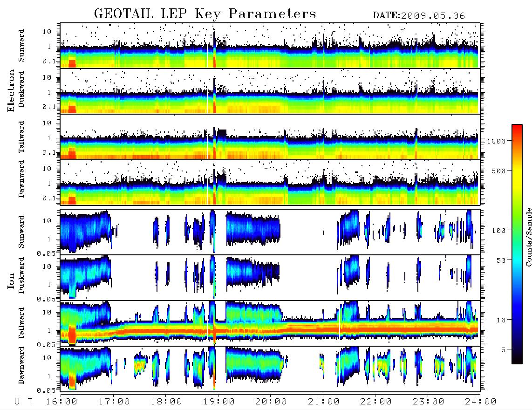Click the 19:00 time axis label
The width and height of the screenshot is (532, 410).
219,402
